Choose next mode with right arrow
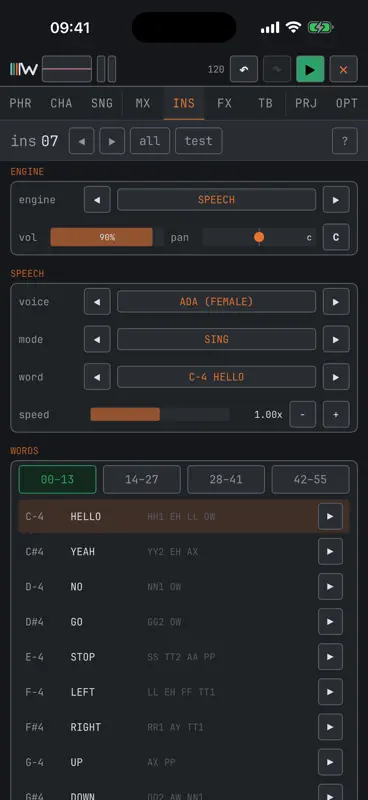 [336, 339]
